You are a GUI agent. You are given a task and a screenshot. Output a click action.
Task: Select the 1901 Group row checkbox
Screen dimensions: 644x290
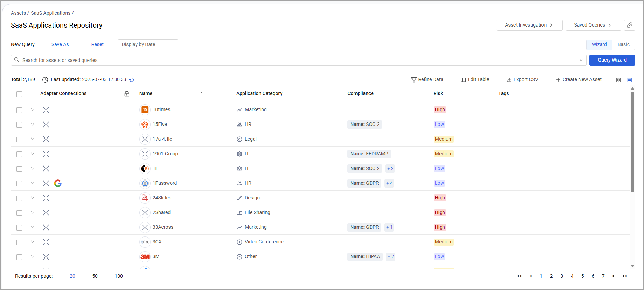click(x=19, y=154)
